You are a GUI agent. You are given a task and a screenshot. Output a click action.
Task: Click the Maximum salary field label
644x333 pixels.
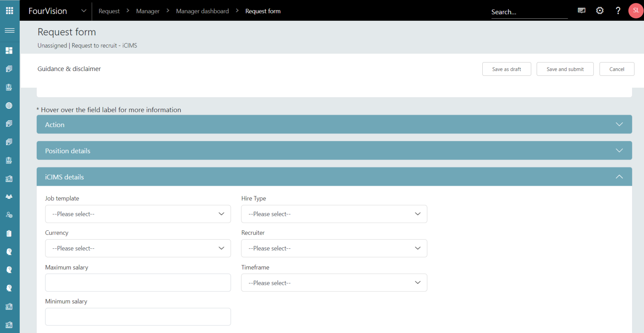[x=66, y=267]
